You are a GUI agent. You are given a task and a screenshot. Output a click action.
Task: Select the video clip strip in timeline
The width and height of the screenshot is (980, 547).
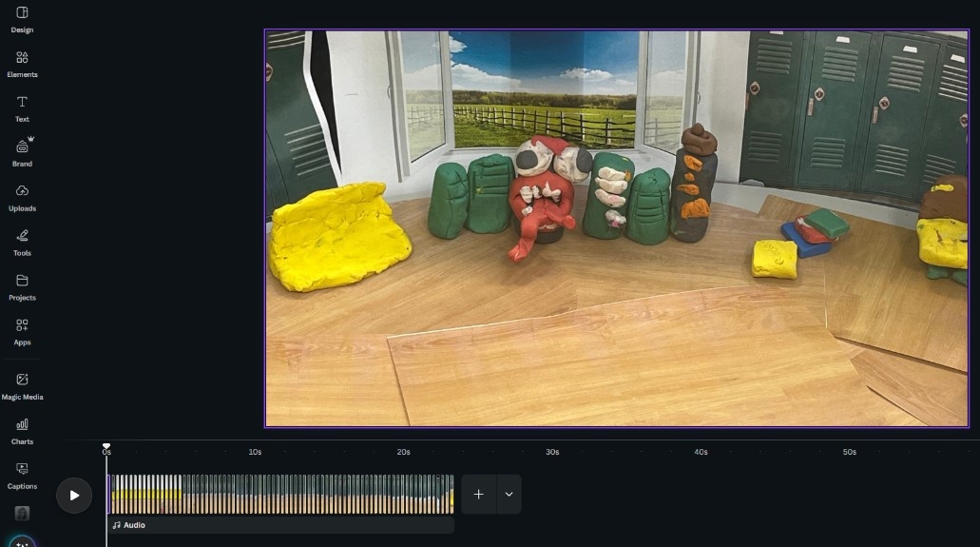pos(280,495)
